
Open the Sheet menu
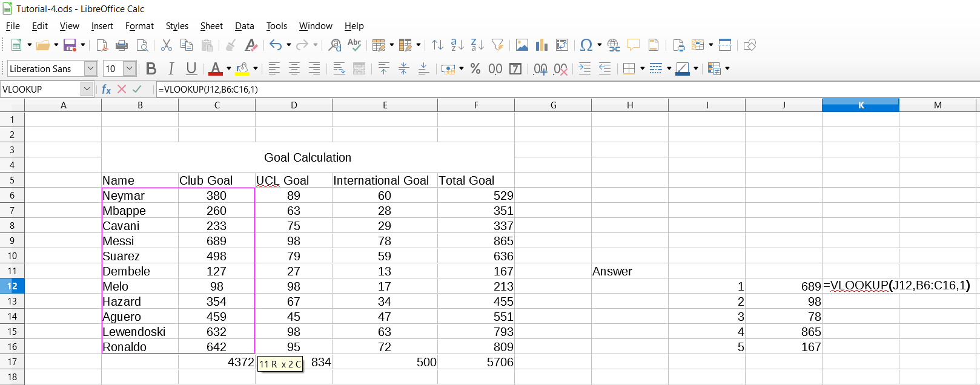(x=211, y=26)
